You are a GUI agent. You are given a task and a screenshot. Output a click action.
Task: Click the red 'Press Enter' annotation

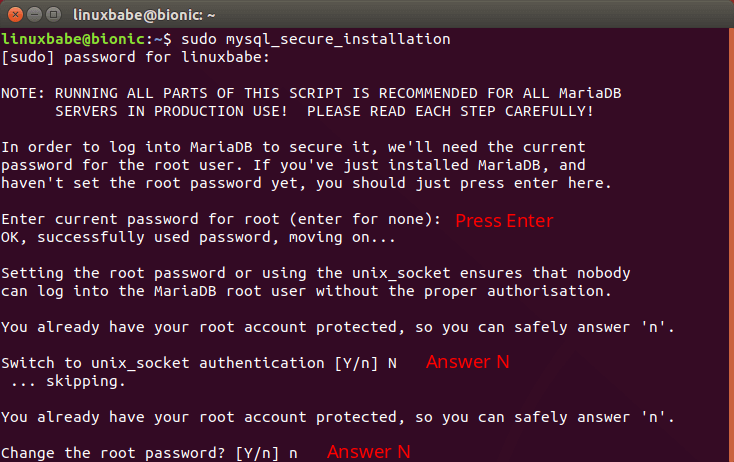coord(504,221)
